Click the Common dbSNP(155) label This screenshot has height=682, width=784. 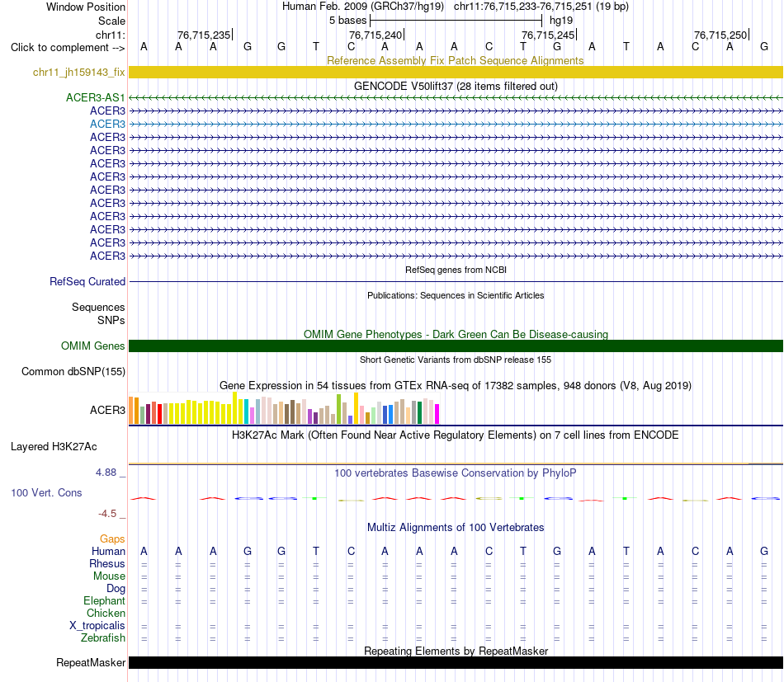pyautogui.click(x=73, y=371)
